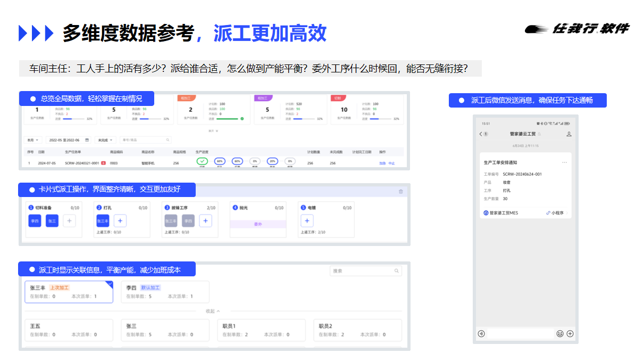The height and width of the screenshot is (361, 644).
Task: Click the trash icon in dispatch panel
Action: [x=400, y=192]
